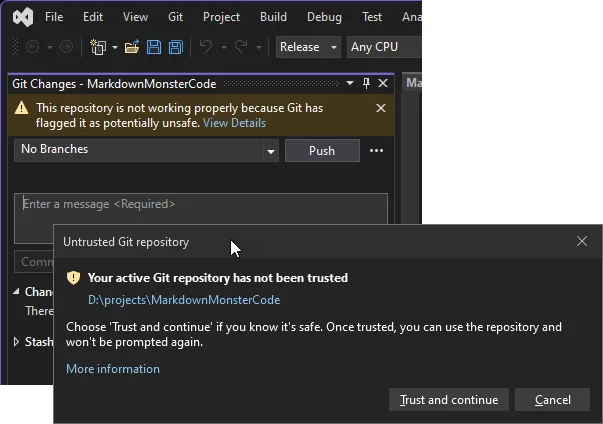The image size is (603, 424).
Task: Expand the Undo history dropdown arrow
Action: [223, 47]
